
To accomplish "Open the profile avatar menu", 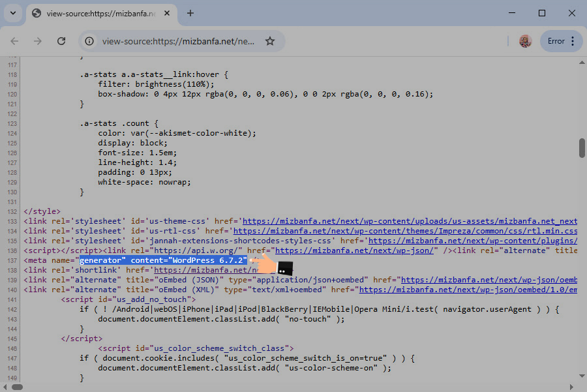I will pos(525,41).
